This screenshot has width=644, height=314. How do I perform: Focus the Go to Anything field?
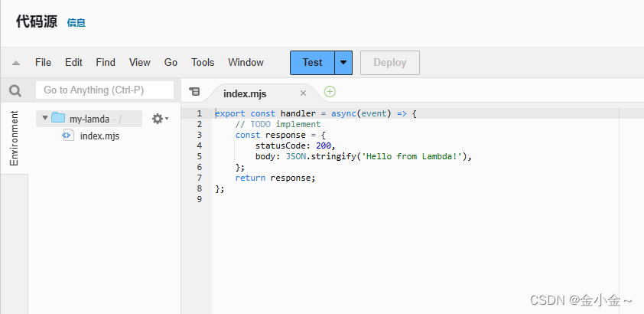tap(105, 90)
